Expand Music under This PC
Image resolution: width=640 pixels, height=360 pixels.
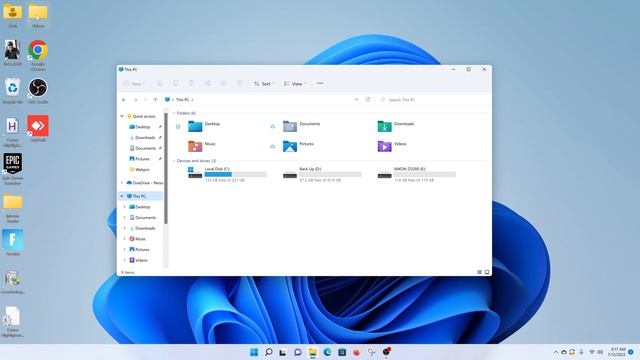pos(125,239)
